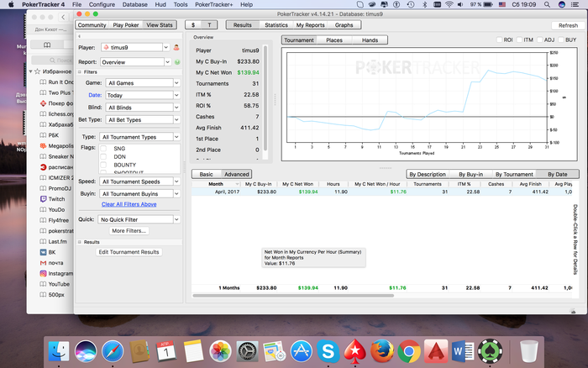588x368 pixels.
Task: Open the AutoCAD red A icon in dock
Action: pyautogui.click(x=436, y=351)
